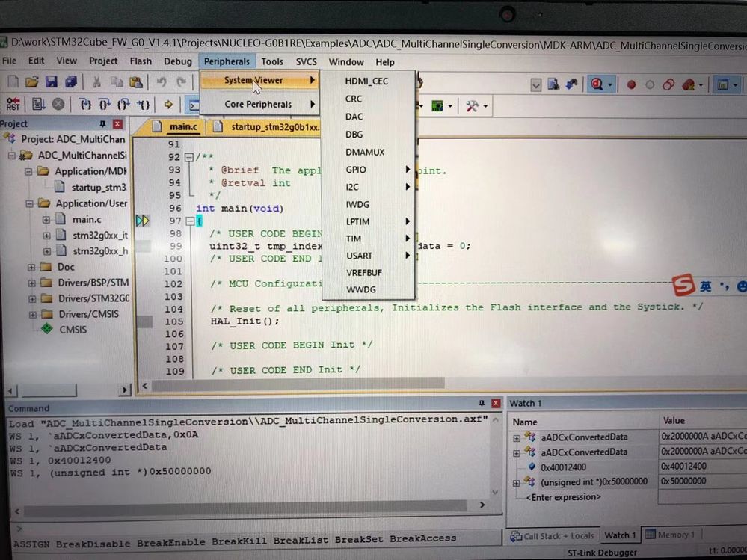Disable all breakpoints with the double-circle icon
Screen dimensions: 747x560
[x=668, y=85]
